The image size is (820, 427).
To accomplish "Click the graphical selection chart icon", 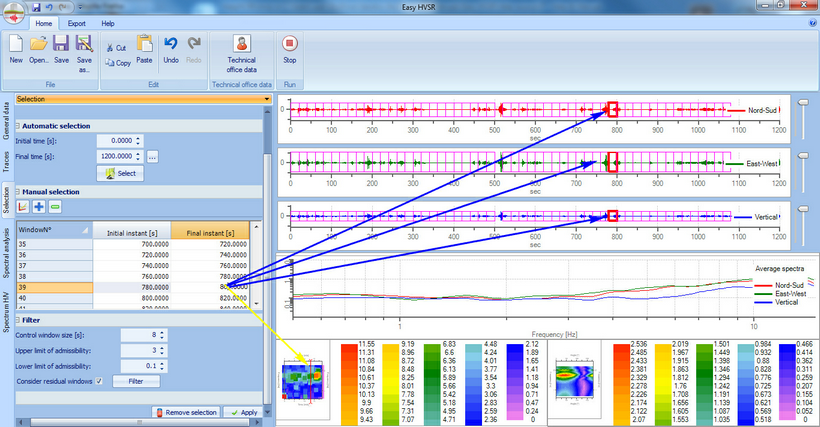I will tap(23, 207).
